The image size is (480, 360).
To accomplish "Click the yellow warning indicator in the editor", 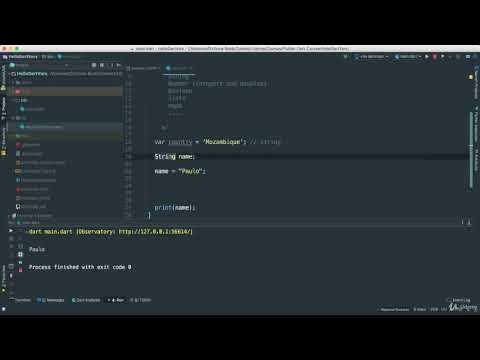I will click(x=471, y=77).
